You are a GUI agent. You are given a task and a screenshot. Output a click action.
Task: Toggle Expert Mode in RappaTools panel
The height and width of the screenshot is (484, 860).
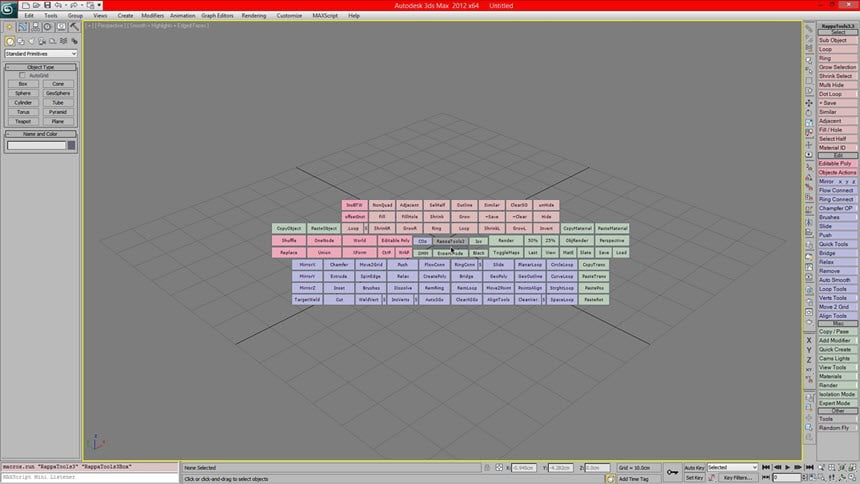(x=837, y=403)
